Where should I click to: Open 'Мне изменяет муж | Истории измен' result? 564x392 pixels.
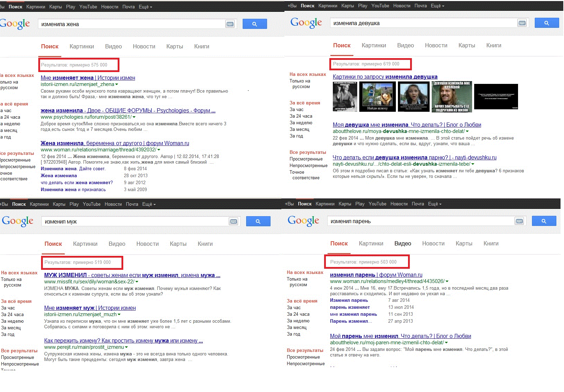90,308
